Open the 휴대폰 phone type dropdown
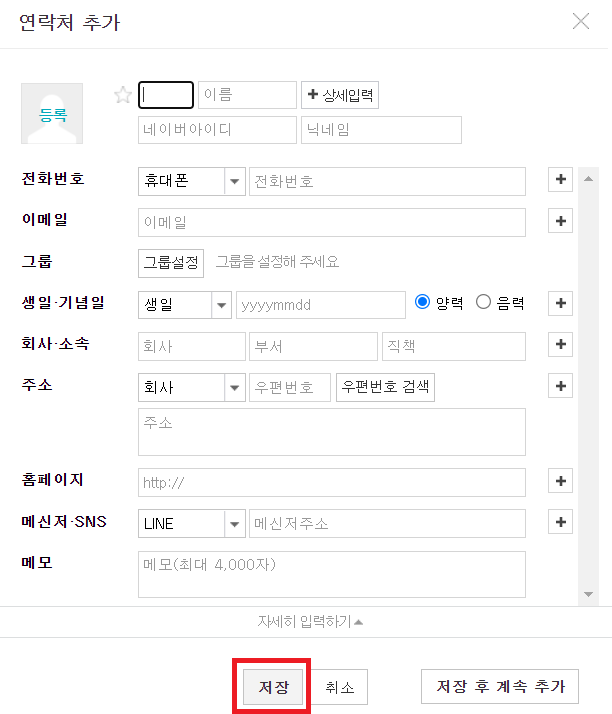Screen dimensions: 612x714 coord(192,181)
